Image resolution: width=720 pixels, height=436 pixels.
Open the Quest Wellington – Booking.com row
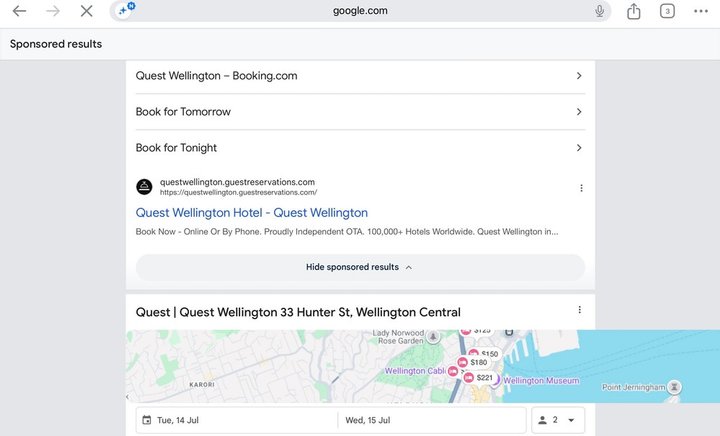click(x=360, y=76)
